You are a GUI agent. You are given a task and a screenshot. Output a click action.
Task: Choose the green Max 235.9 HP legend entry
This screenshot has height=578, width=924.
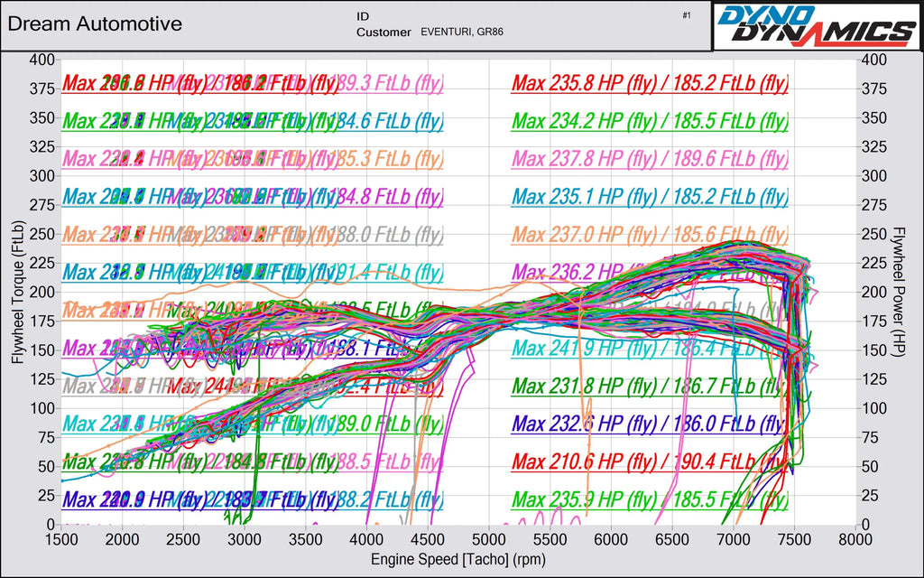pos(650,499)
